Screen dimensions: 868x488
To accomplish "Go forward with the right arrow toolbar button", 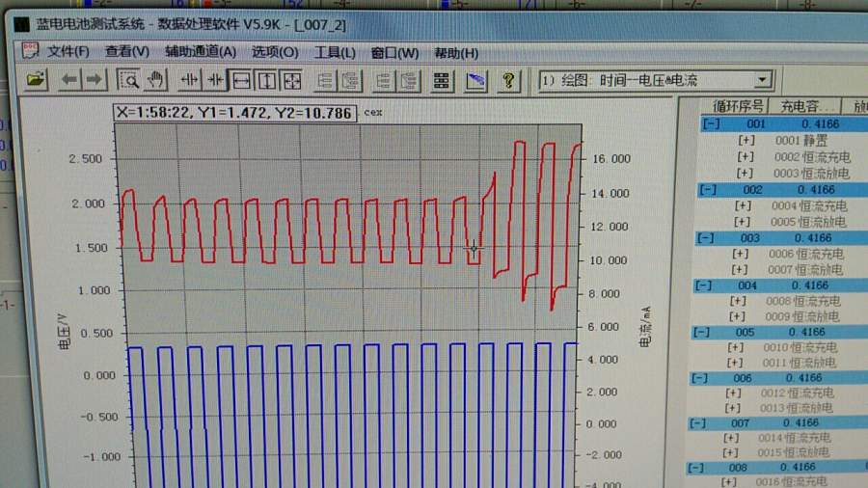I will (95, 80).
